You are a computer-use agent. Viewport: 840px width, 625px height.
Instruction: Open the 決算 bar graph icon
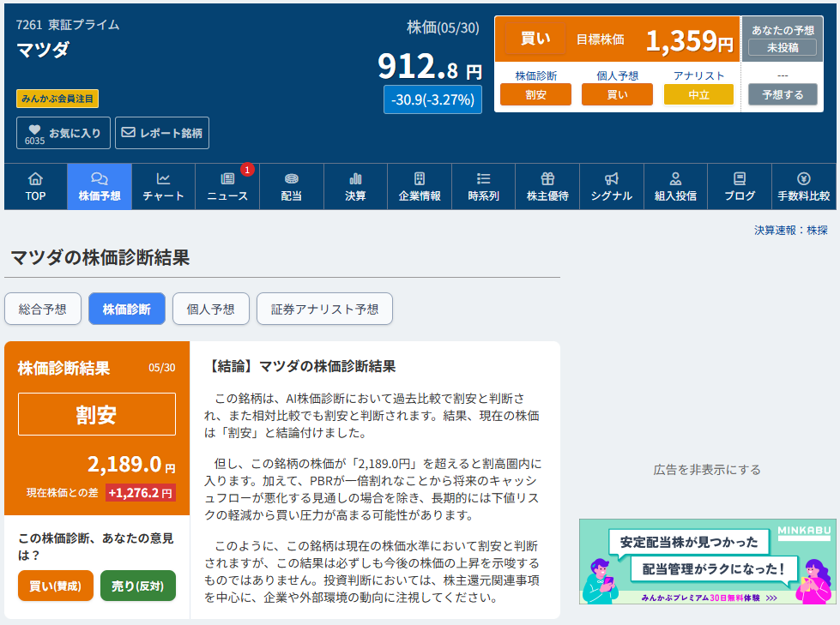(355, 178)
